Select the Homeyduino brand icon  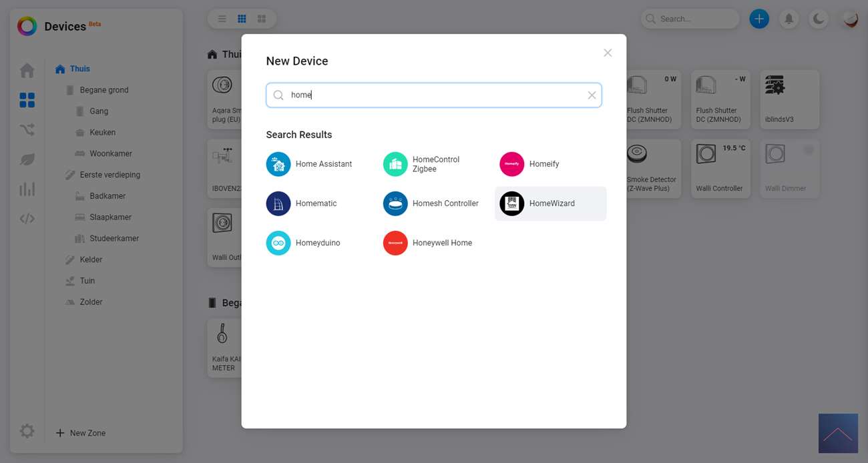(x=278, y=243)
